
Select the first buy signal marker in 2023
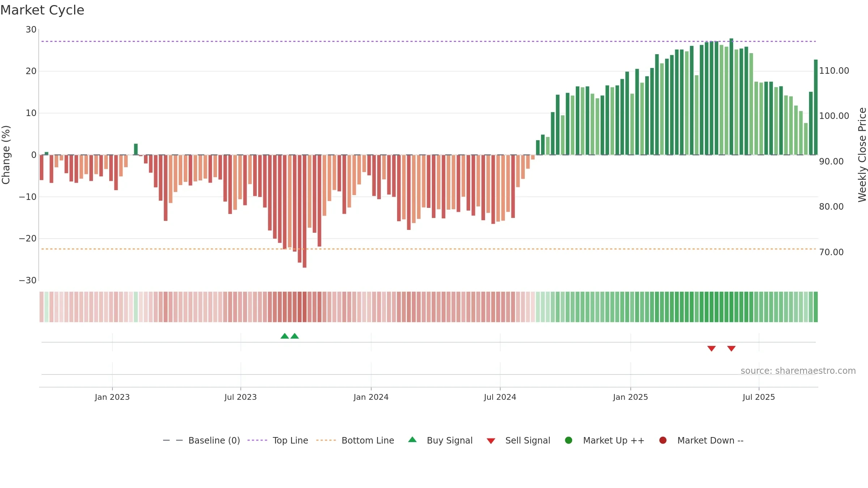pyautogui.click(x=285, y=336)
